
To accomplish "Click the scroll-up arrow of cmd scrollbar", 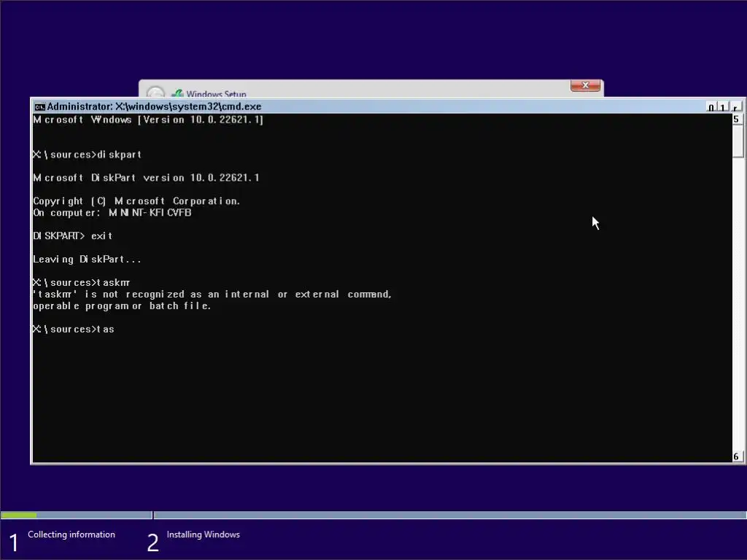I will point(737,119).
